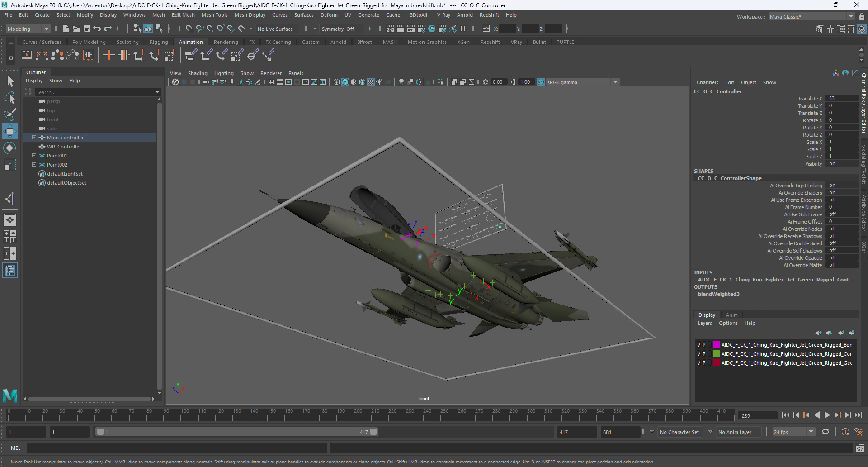Image resolution: width=868 pixels, height=467 pixels.
Task: Toggle visibility V for Rigged_Gec layer
Action: tap(698, 363)
